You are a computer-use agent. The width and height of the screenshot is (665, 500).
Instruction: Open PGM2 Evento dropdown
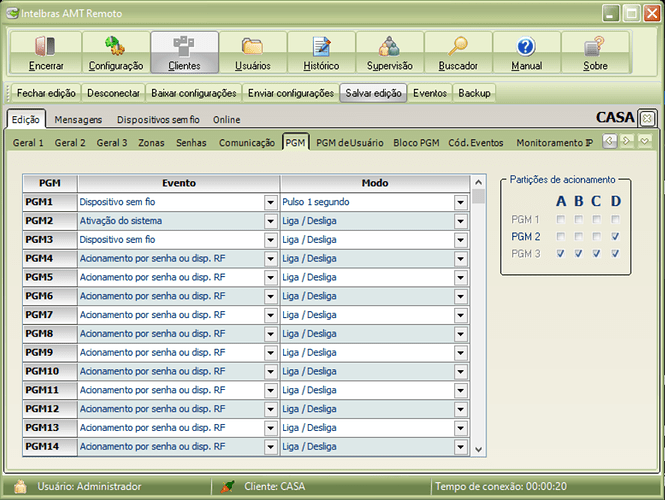coord(271,221)
